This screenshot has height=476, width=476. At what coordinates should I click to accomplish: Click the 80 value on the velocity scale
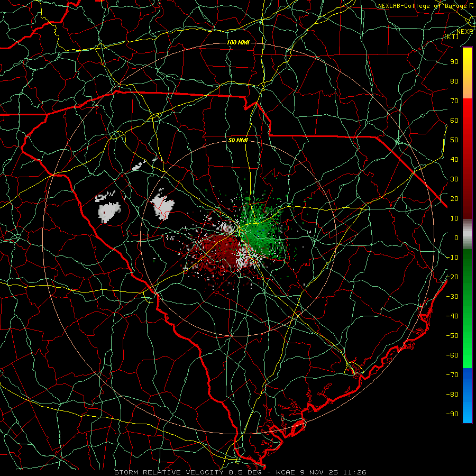[x=454, y=81]
